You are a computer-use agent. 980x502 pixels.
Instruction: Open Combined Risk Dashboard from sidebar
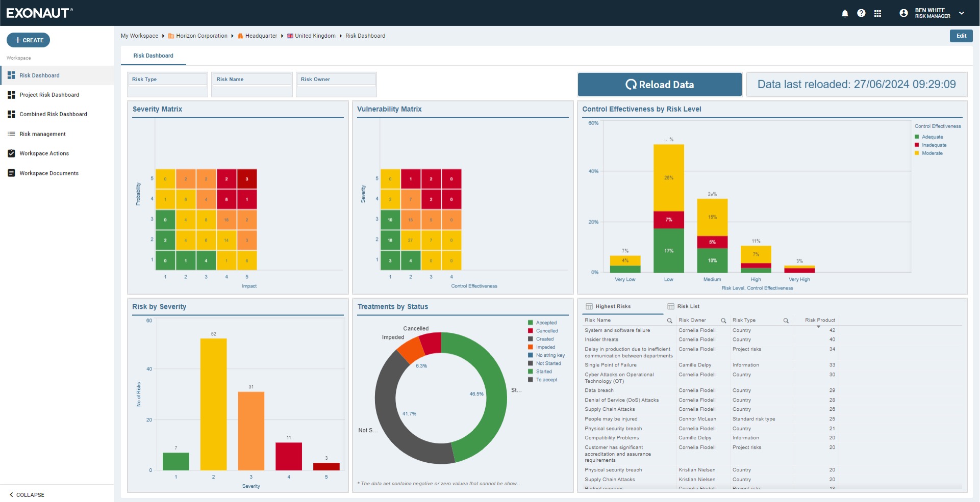pos(53,114)
